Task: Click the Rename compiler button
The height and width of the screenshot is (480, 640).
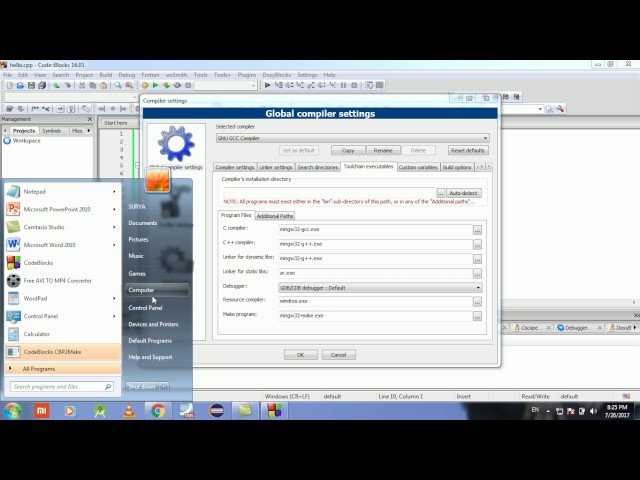Action: (x=383, y=151)
